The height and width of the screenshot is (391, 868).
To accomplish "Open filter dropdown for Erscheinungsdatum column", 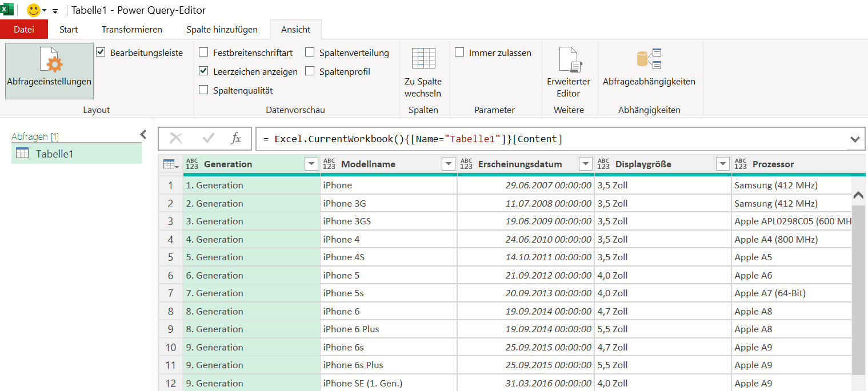I will tap(586, 164).
